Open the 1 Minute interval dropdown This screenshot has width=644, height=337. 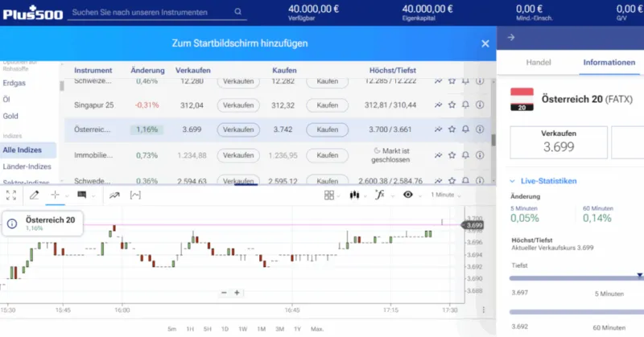point(446,195)
